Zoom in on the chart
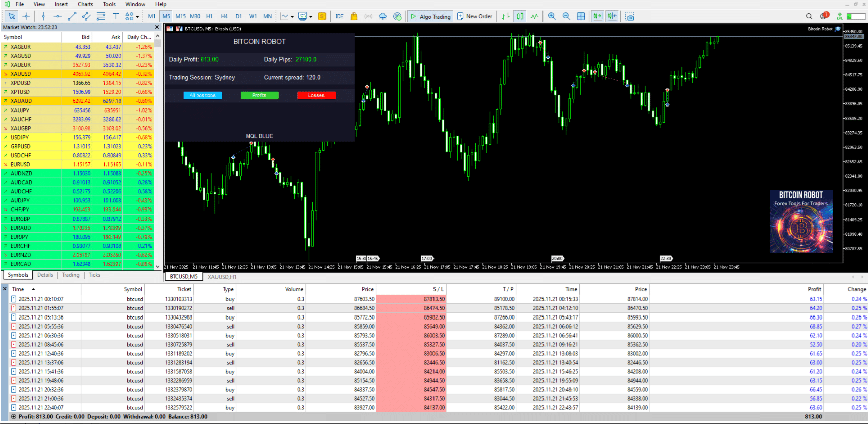This screenshot has width=868, height=424. [552, 16]
